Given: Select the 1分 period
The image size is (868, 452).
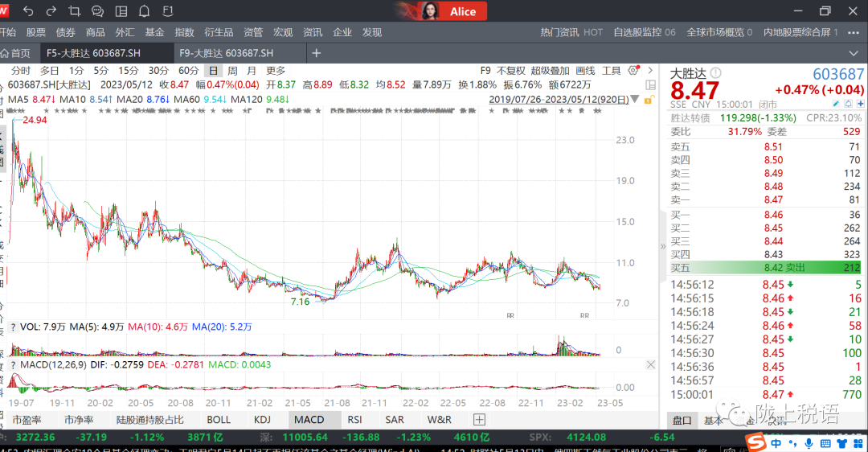Looking at the screenshot, I should coord(76,70).
